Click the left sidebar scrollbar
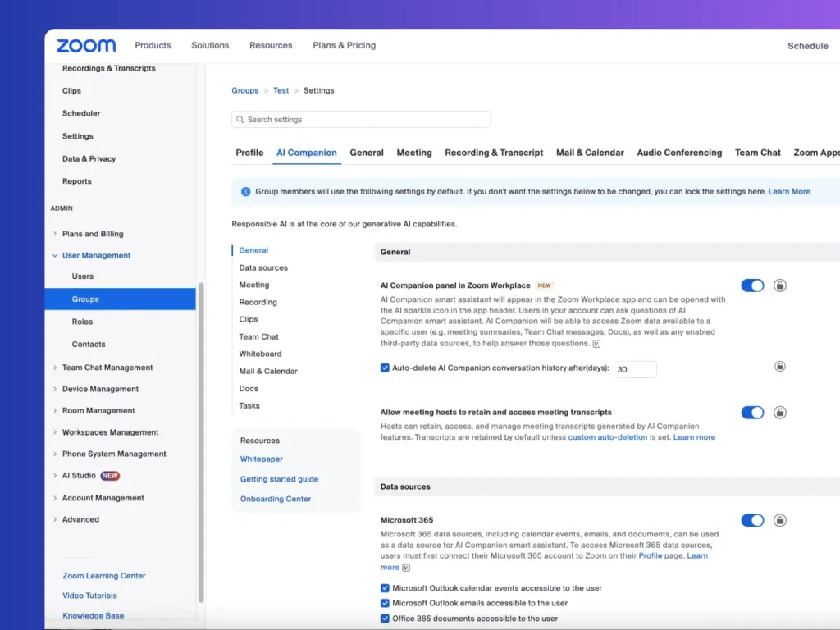The image size is (840, 630). (201, 442)
